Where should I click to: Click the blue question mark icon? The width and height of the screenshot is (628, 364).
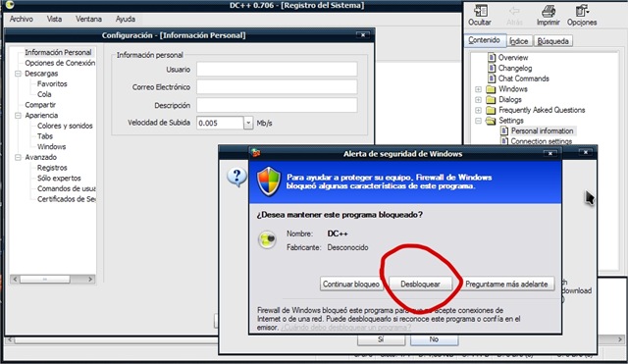pyautogui.click(x=236, y=177)
